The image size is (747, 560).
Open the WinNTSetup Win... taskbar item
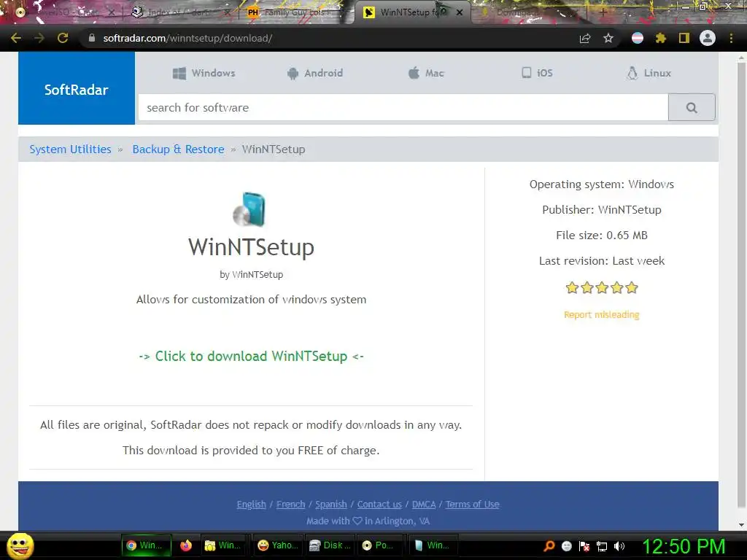click(x=433, y=545)
